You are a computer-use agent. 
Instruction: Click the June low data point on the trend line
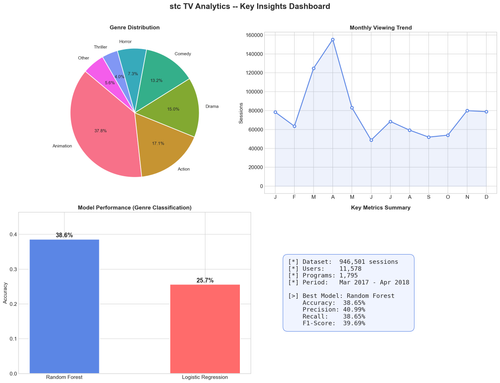[371, 140]
